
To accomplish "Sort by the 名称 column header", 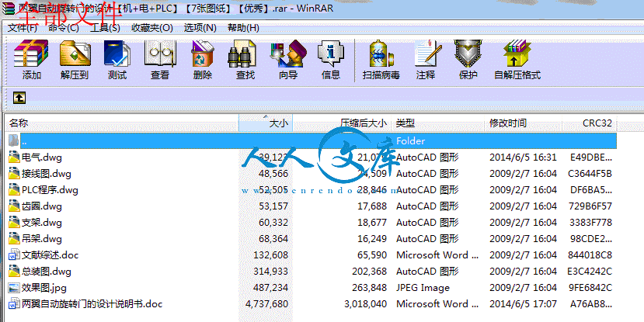I will (121, 123).
